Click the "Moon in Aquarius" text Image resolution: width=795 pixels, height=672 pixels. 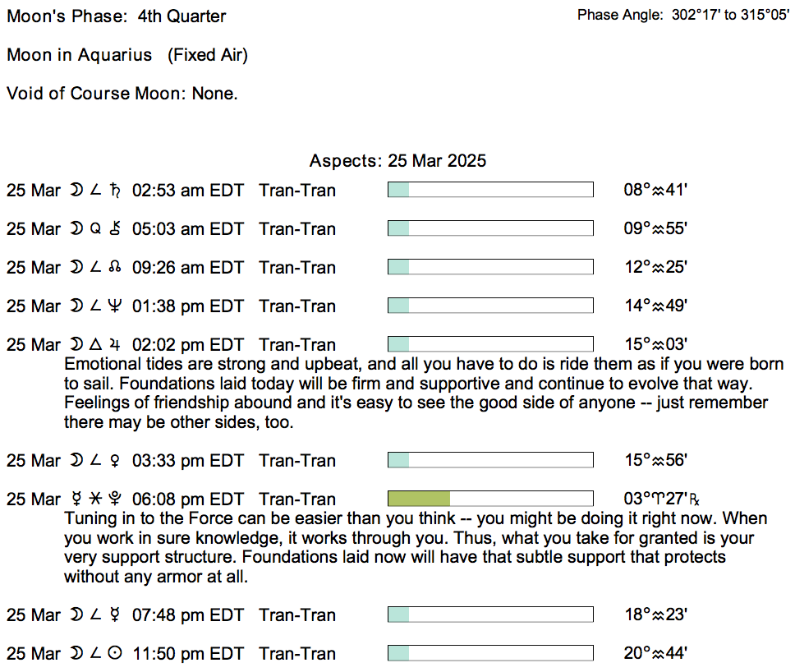pos(80,55)
